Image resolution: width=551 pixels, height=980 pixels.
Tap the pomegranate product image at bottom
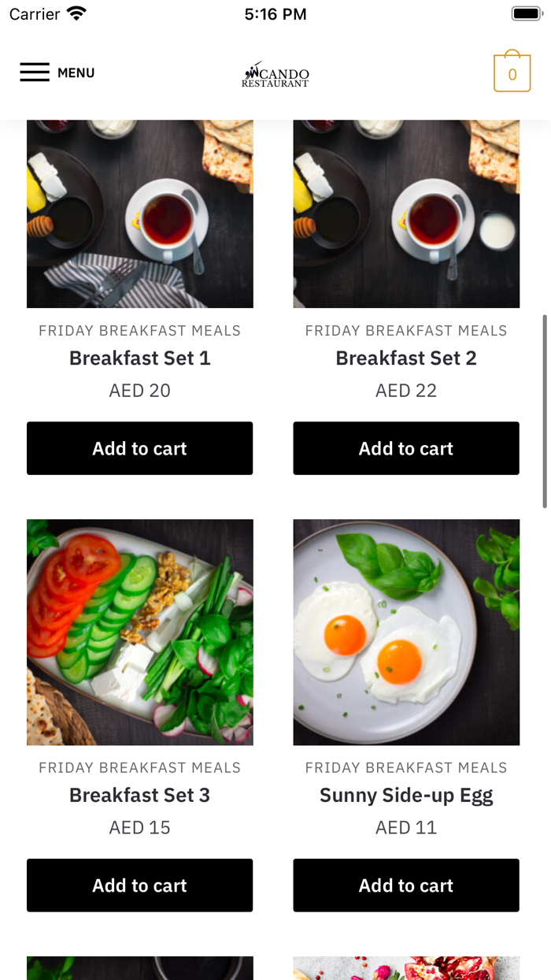point(406,968)
